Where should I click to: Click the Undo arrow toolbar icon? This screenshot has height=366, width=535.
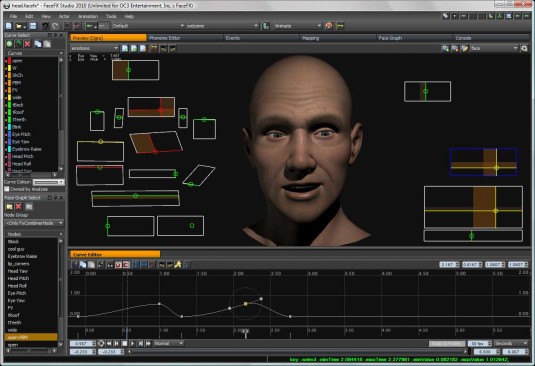(45, 26)
